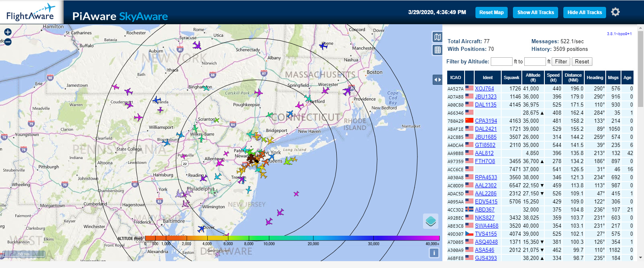This screenshot has height=268, width=644.
Task: Click the FlightAware logo
Action: [x=31, y=13]
